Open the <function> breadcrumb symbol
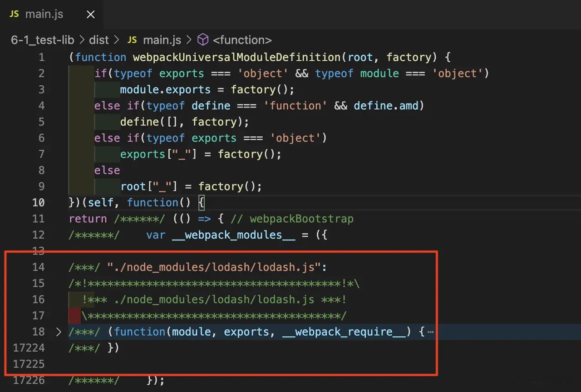Viewport: 581px width, 392px height. point(242,40)
